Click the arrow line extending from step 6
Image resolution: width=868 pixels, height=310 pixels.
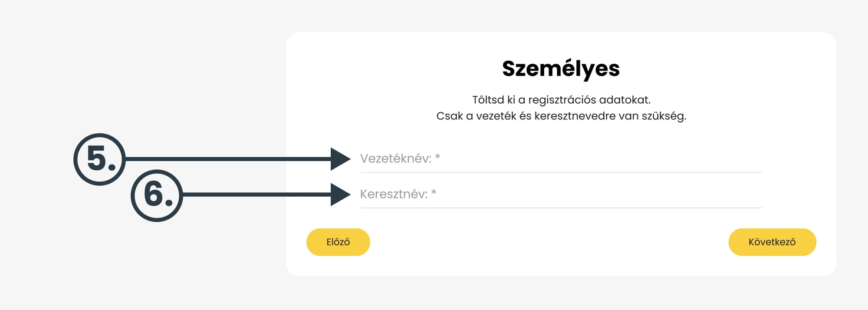[256, 195]
